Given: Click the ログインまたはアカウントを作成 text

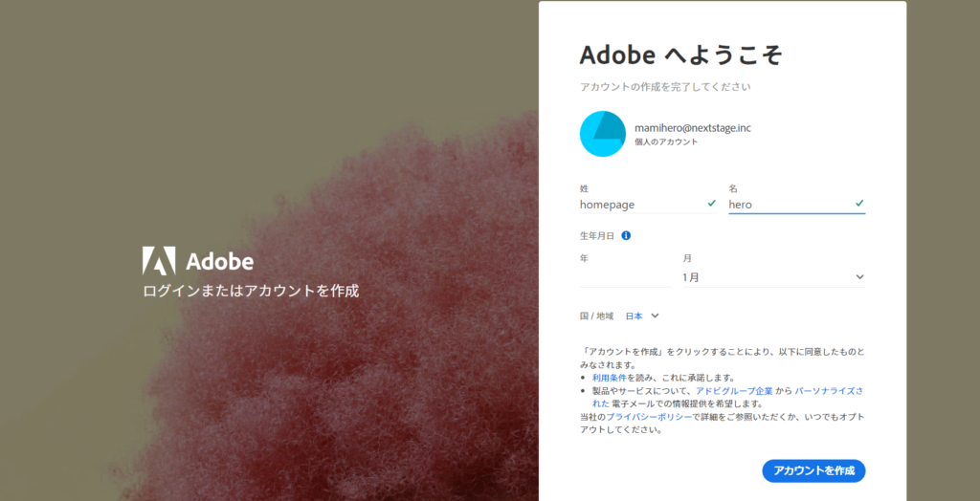Looking at the screenshot, I should pyautogui.click(x=251, y=291).
